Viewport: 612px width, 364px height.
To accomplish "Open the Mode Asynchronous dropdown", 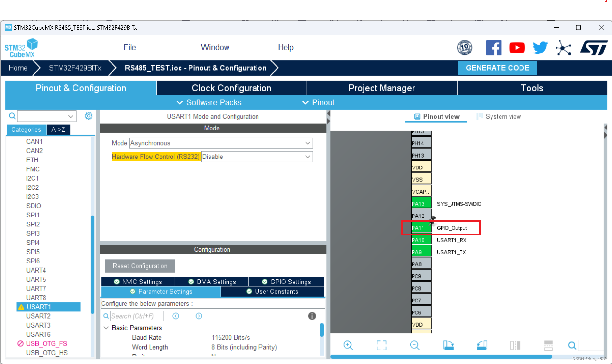I will click(221, 143).
